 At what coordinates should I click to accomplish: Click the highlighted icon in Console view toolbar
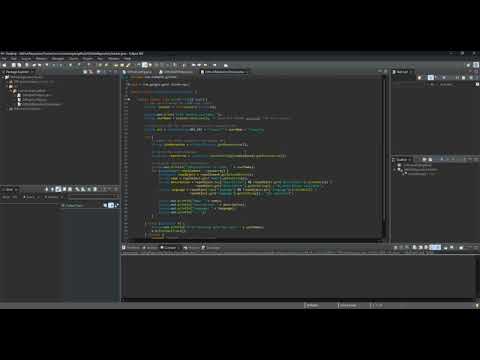pyautogui.click(x=435, y=247)
